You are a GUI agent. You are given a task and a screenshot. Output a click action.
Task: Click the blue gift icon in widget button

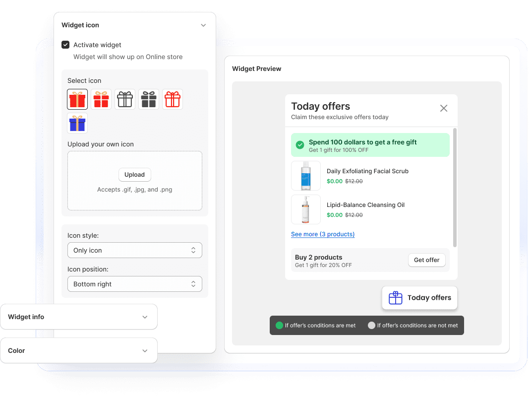(395, 298)
